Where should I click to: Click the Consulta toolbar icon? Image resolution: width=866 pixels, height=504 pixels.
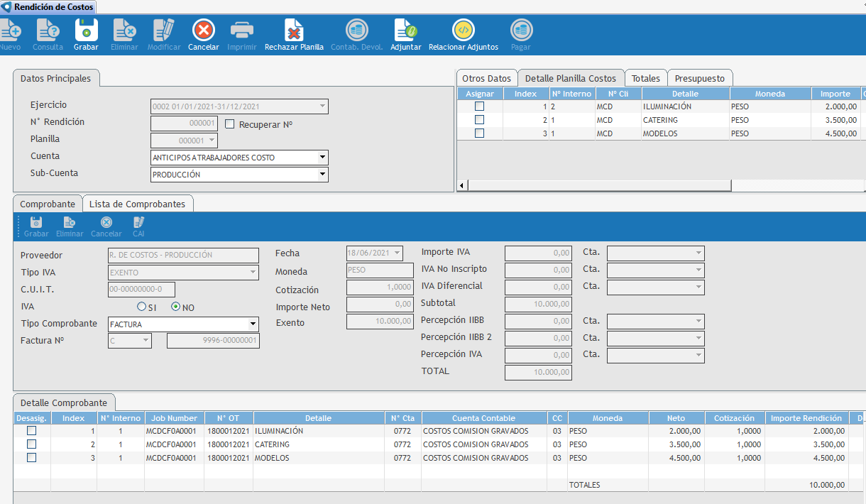[48, 31]
